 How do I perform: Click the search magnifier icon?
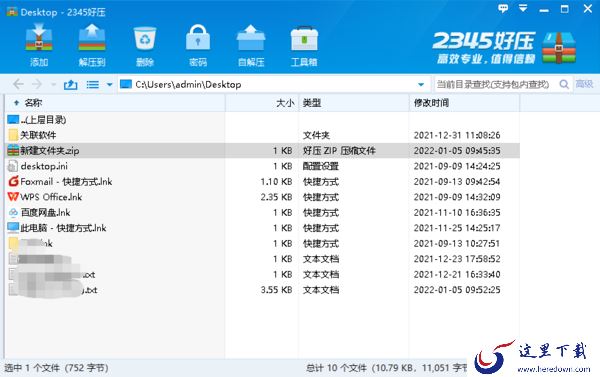click(x=564, y=84)
